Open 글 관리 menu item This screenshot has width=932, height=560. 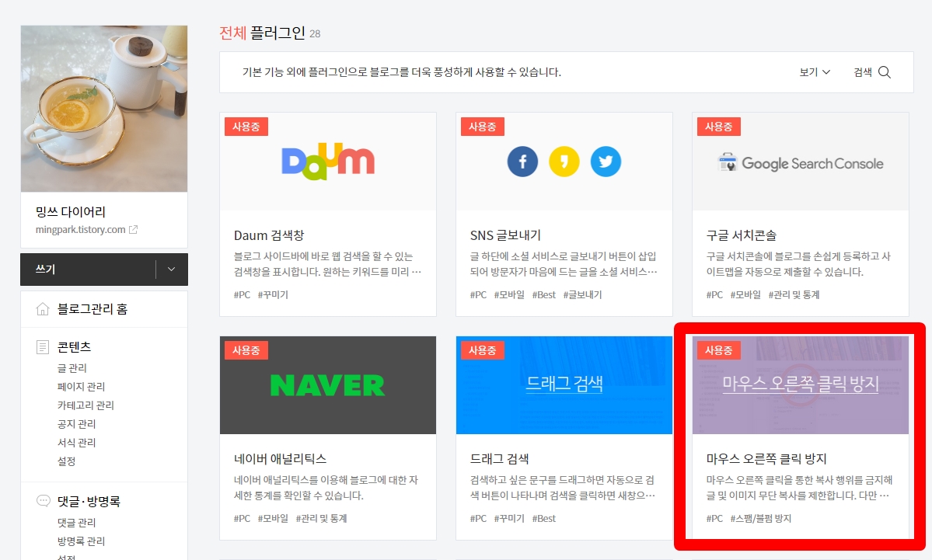tap(72, 368)
